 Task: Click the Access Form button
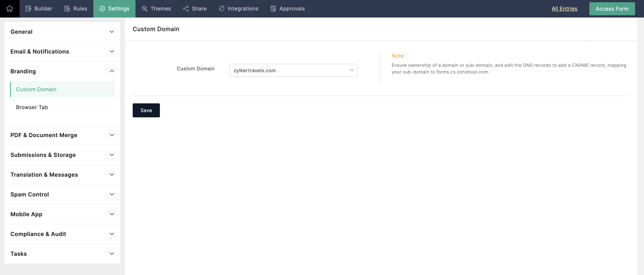[x=612, y=9]
